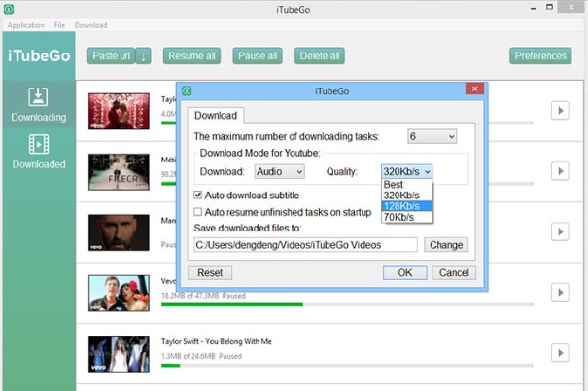588x391 pixels.
Task: Resume the second download with FILECR thumbnail
Action: (x=560, y=171)
